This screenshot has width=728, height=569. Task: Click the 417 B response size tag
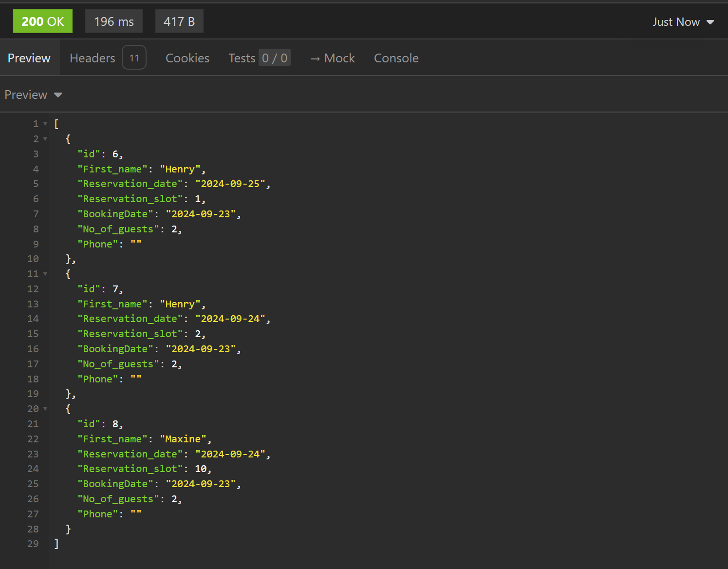[x=179, y=21]
